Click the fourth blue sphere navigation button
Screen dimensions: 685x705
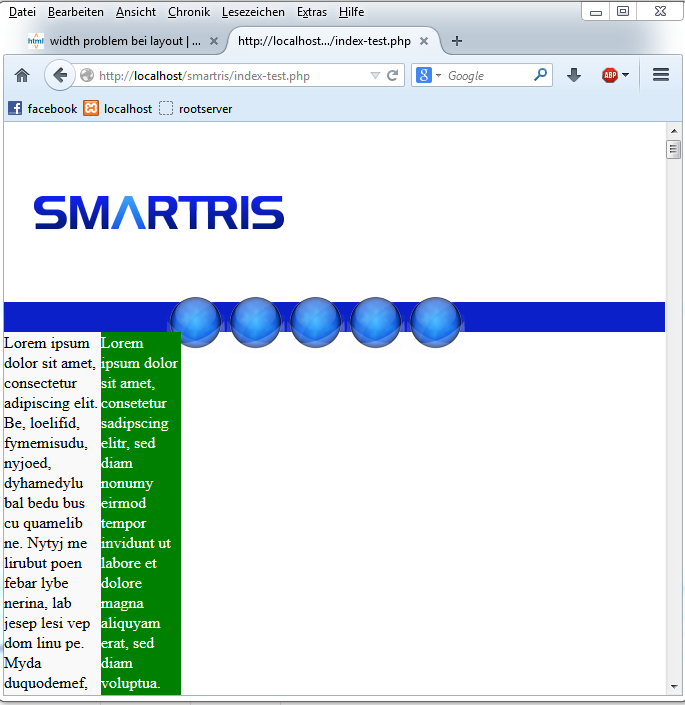pos(375,322)
